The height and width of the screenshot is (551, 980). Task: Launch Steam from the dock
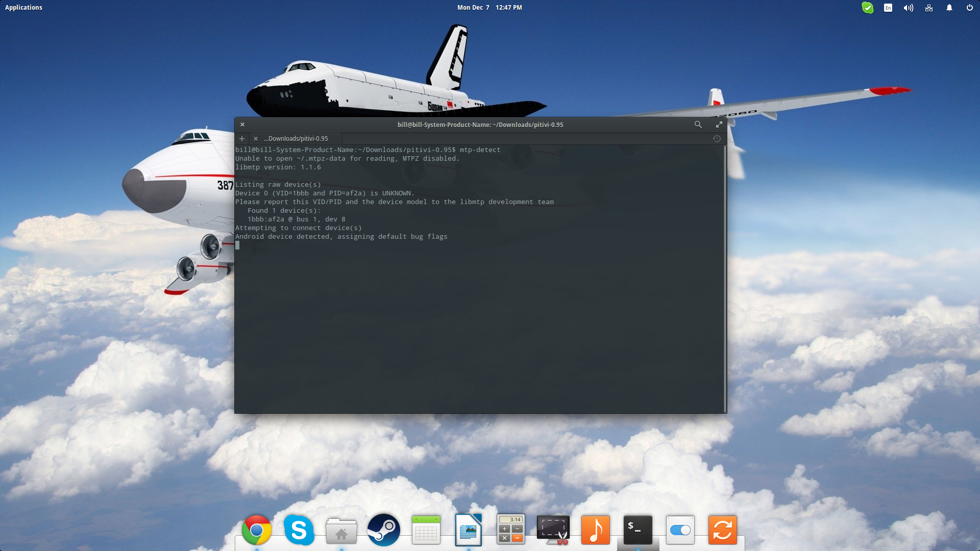pos(383,530)
